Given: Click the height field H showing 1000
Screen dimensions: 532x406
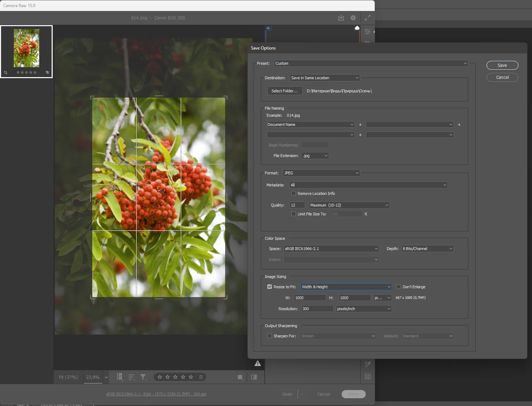Looking at the screenshot, I should (355, 298).
